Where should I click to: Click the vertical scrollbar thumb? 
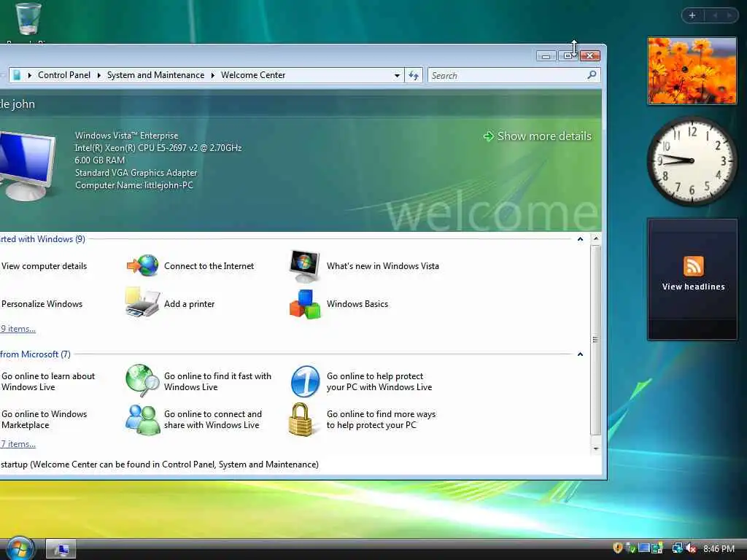point(595,340)
